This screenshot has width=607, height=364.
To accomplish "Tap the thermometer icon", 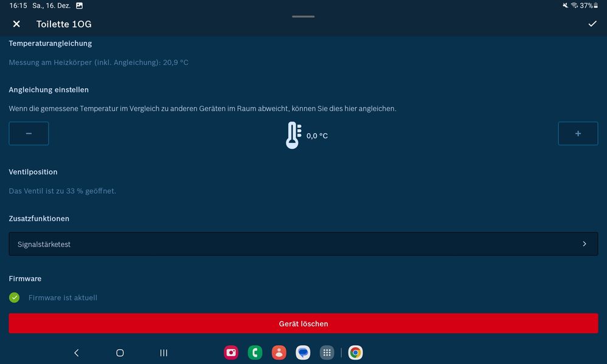I will click(x=293, y=135).
